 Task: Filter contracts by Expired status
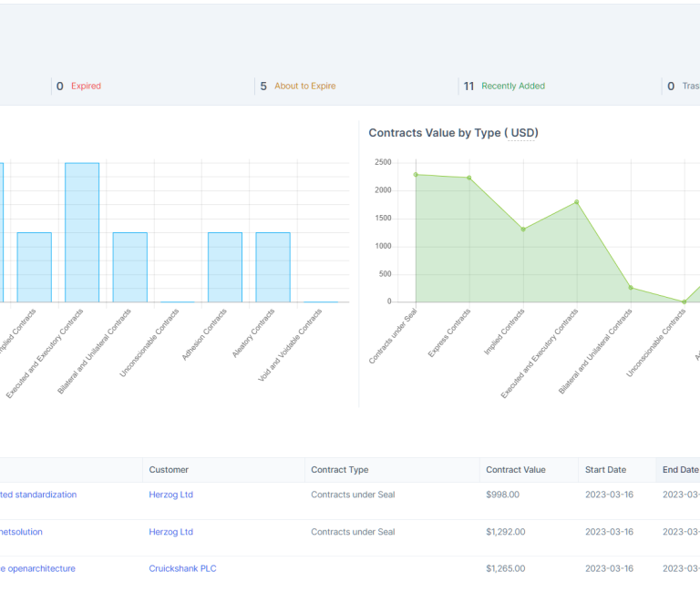coord(86,86)
